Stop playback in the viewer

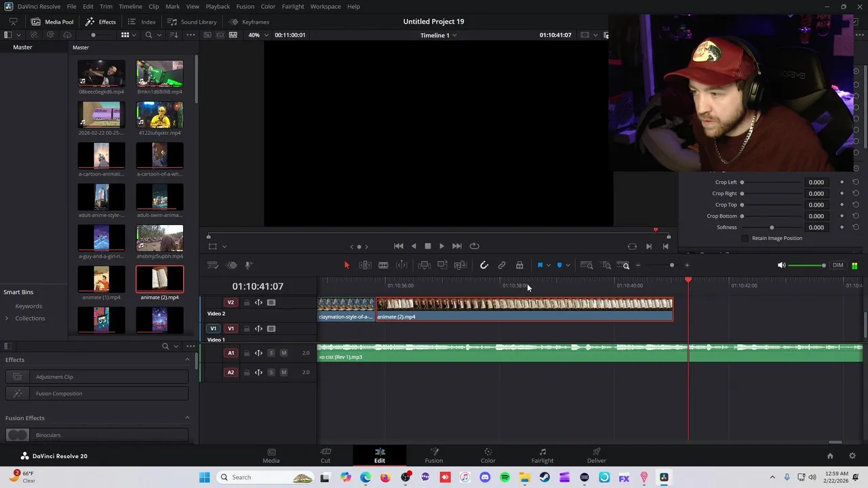tap(428, 246)
